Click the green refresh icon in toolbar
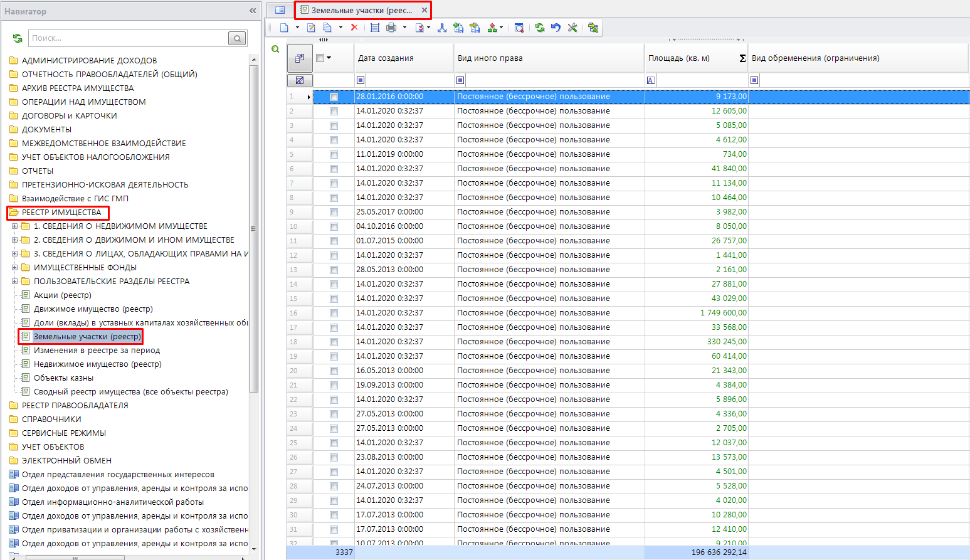The width and height of the screenshot is (970, 560). [540, 28]
